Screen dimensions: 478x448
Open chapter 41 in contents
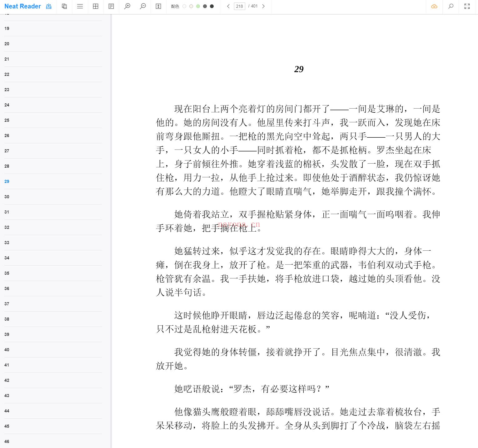coord(53,365)
